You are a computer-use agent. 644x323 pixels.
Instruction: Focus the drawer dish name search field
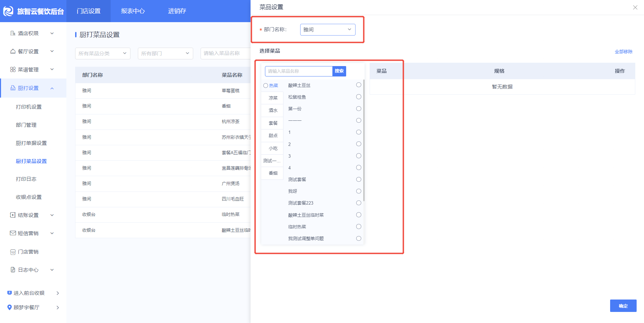pyautogui.click(x=299, y=71)
